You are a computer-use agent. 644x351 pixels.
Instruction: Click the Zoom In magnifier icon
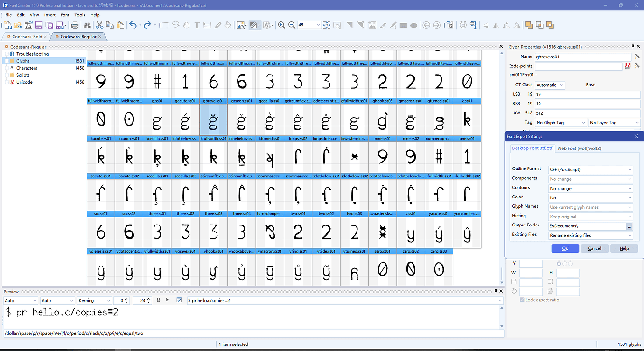[x=282, y=25]
